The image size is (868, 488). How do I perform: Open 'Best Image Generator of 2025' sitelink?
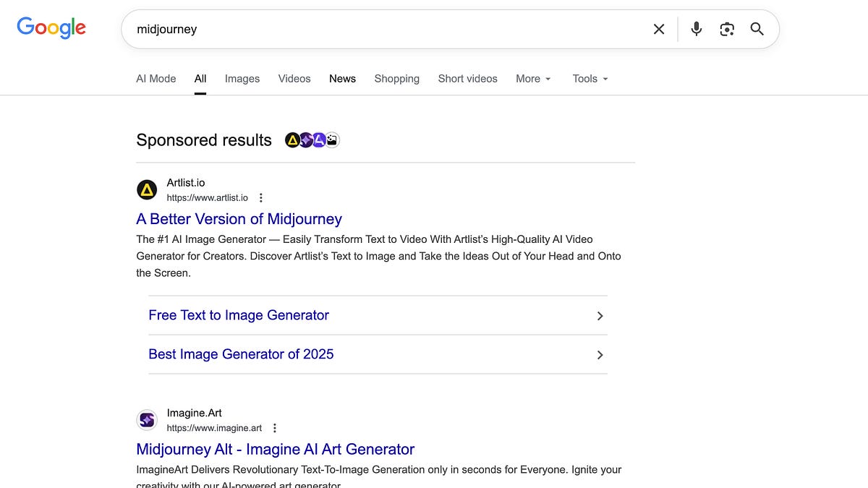click(241, 354)
